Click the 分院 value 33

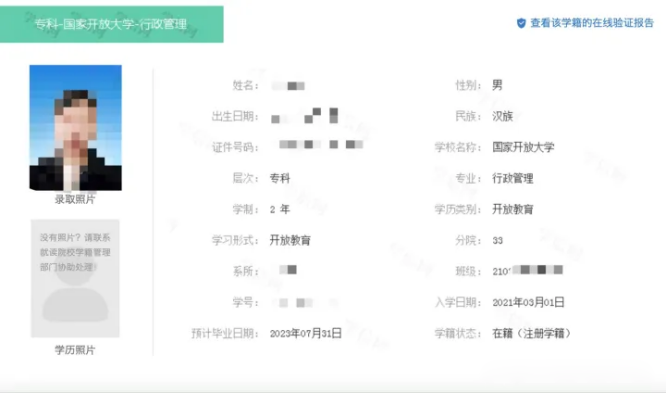point(498,241)
